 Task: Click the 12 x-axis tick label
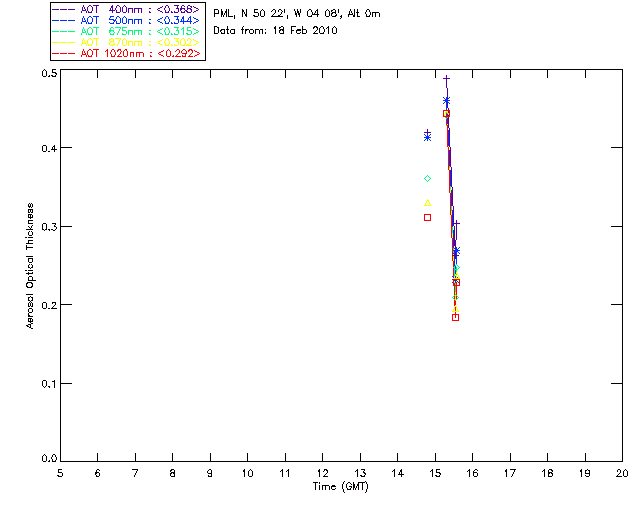(322, 473)
